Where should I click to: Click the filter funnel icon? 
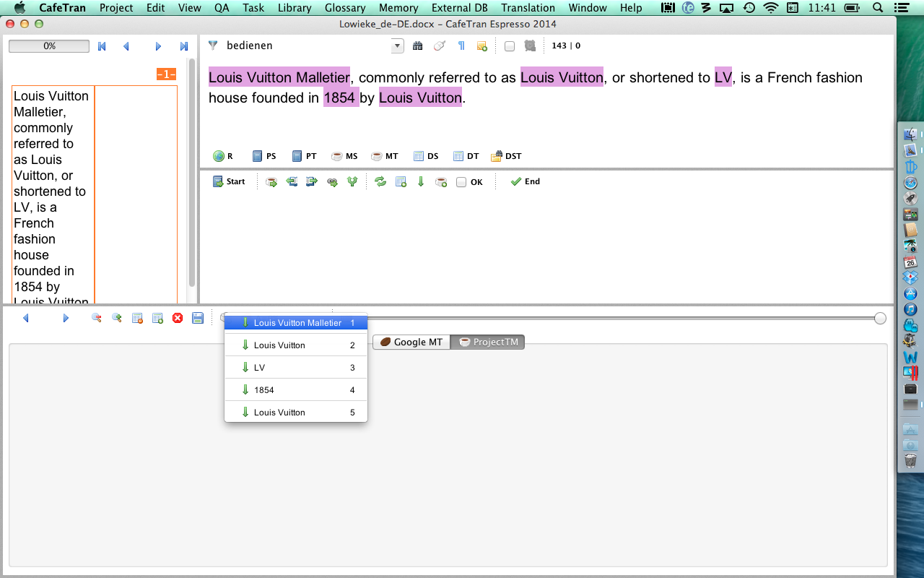pos(213,46)
